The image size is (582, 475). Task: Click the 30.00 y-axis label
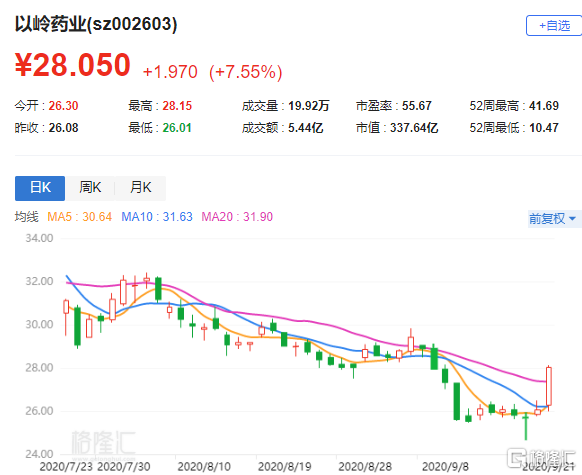[x=39, y=325]
